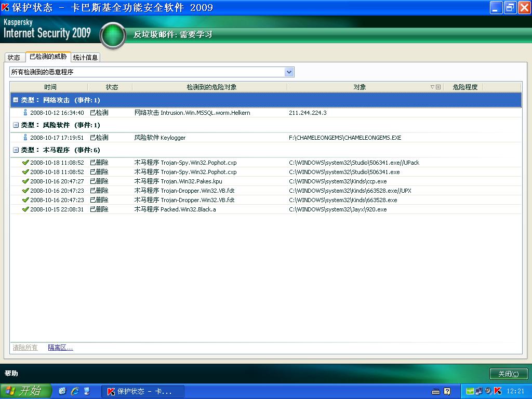Switch to 状态 tab
532x399 pixels.
coord(14,57)
